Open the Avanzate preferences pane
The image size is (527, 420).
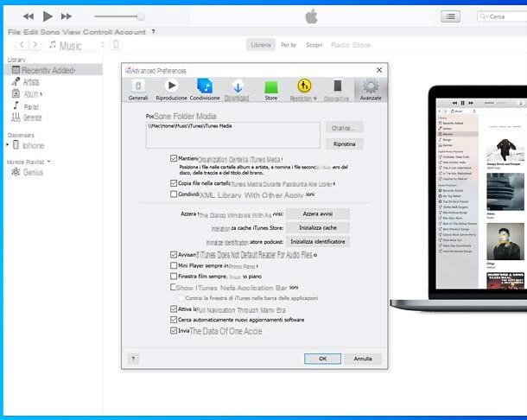[x=371, y=90]
